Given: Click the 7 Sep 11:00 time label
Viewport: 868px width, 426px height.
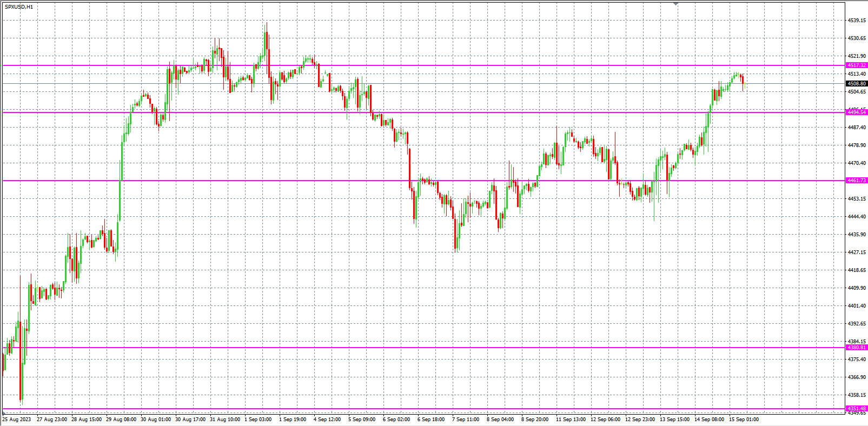Looking at the screenshot, I should [x=466, y=420].
